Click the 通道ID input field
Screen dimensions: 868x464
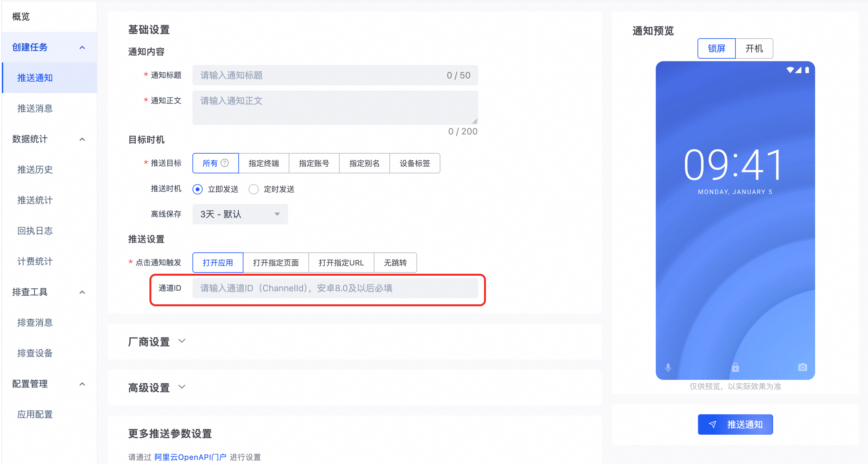coord(335,288)
